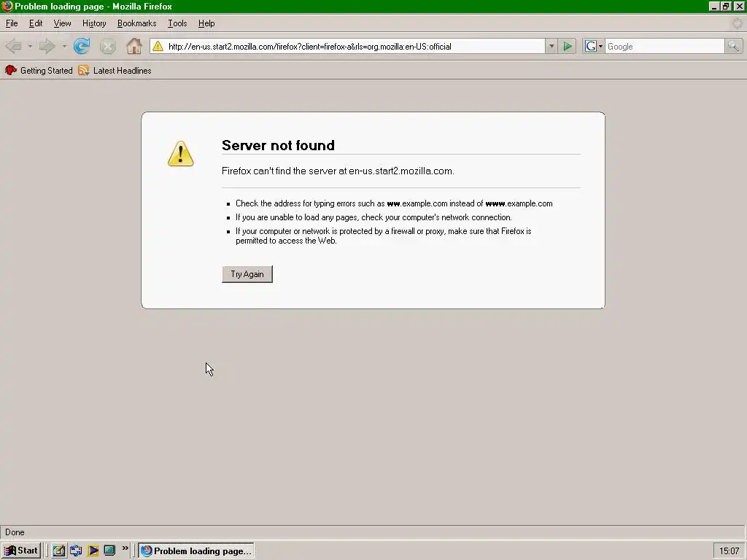
Task: Open the Latest Headlines feed bookmark
Action: (x=115, y=71)
